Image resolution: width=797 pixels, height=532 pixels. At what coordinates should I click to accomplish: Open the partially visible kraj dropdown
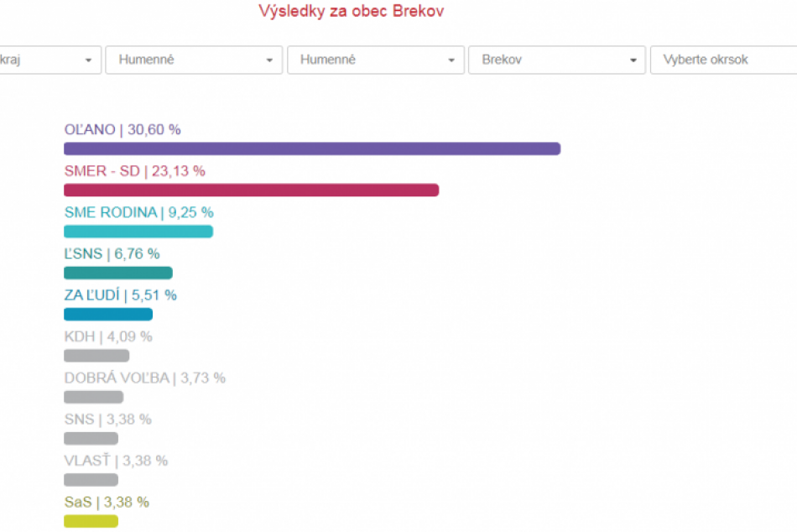point(49,60)
